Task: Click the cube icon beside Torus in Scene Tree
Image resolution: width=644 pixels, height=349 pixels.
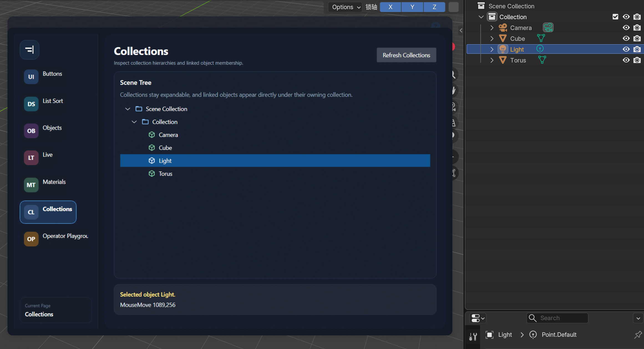Action: (152, 174)
